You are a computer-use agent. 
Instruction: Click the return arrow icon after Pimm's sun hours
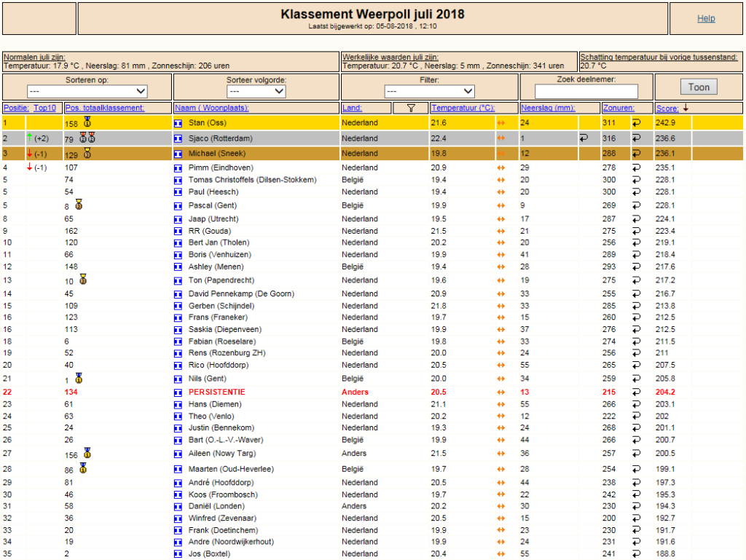(636, 167)
